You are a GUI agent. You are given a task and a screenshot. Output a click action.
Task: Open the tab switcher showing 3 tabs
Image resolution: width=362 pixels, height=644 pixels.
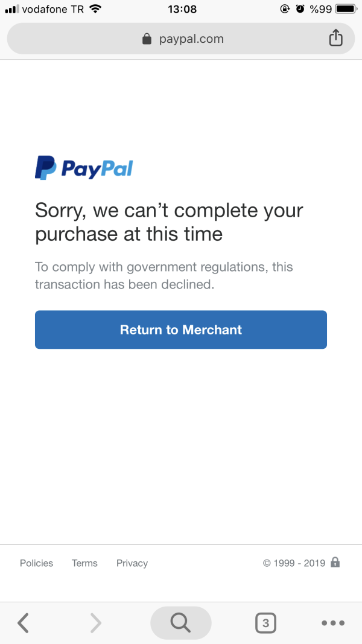point(265,623)
